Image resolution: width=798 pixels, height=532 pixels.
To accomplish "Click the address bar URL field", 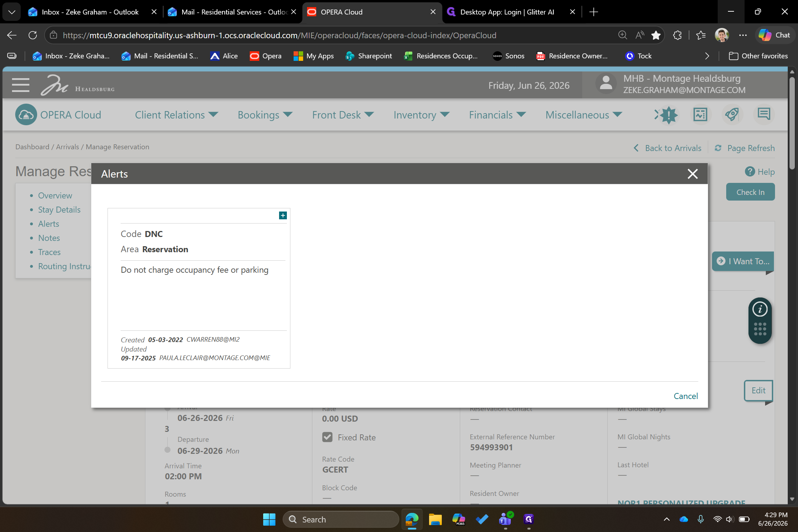I will (279, 35).
